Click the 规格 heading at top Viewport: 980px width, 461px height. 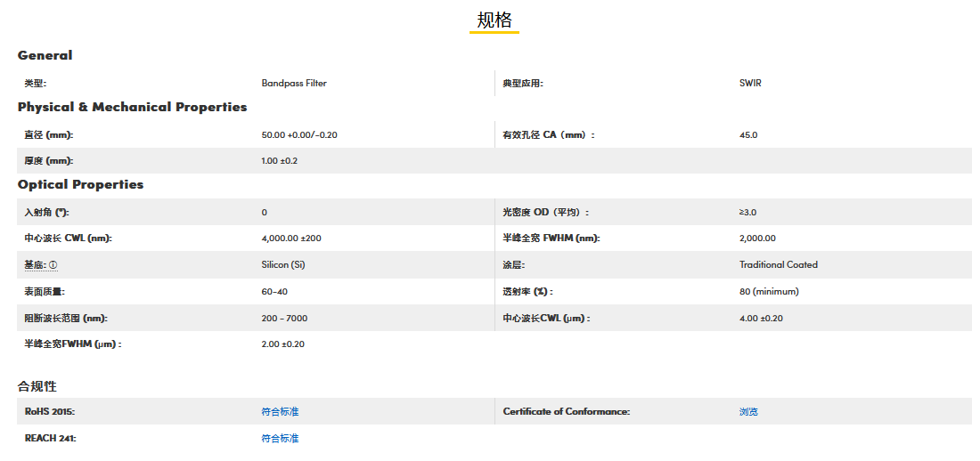pyautogui.click(x=494, y=20)
